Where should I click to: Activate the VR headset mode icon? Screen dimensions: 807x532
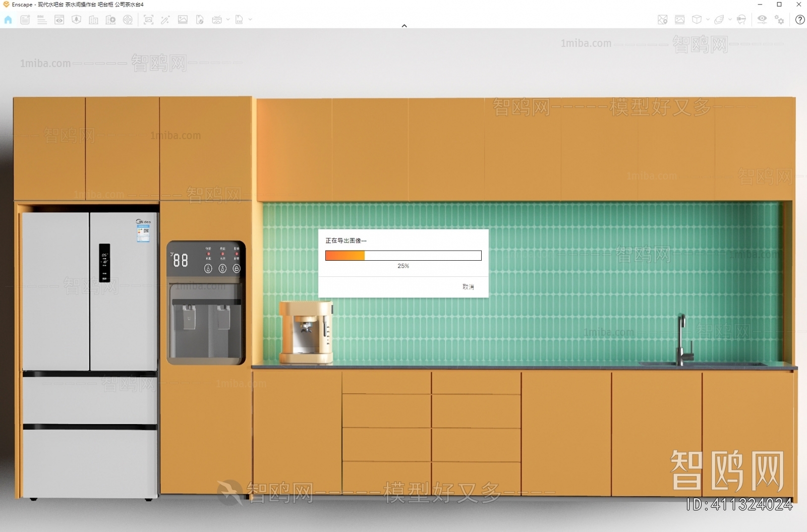click(x=741, y=20)
